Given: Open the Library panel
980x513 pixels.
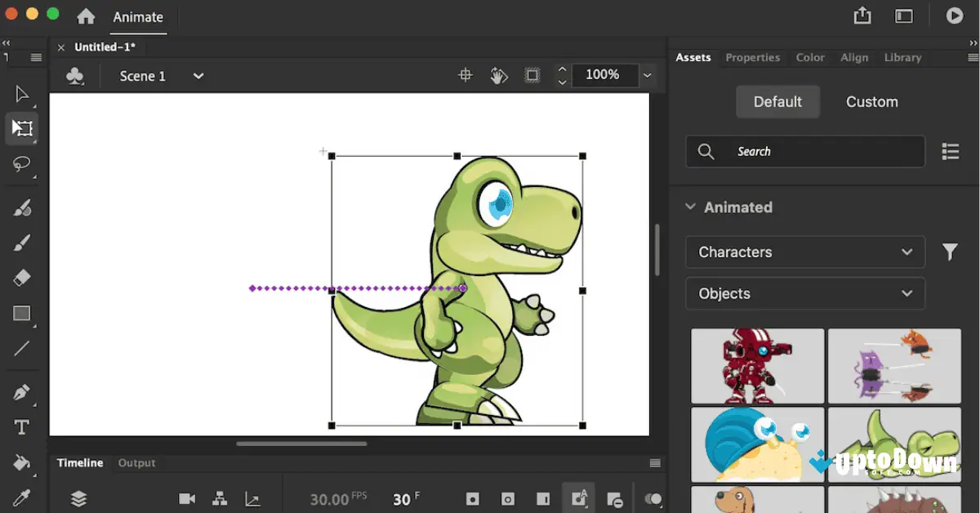Looking at the screenshot, I should point(902,57).
